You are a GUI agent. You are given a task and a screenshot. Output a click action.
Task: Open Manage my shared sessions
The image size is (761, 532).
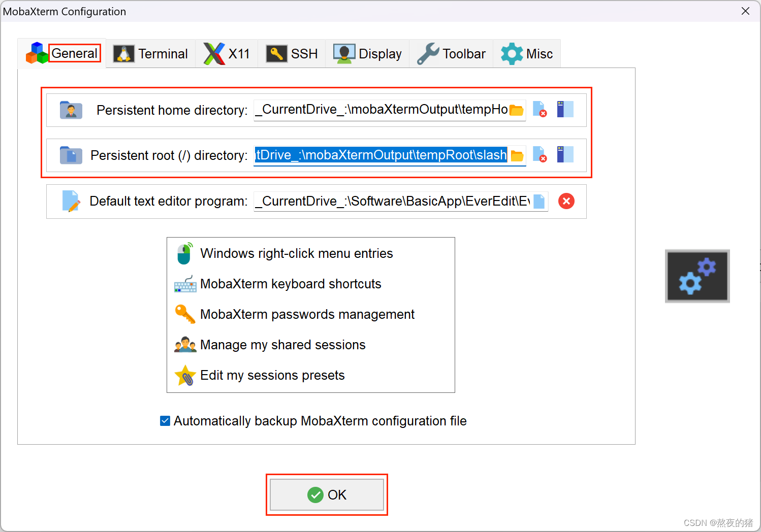pos(283,345)
